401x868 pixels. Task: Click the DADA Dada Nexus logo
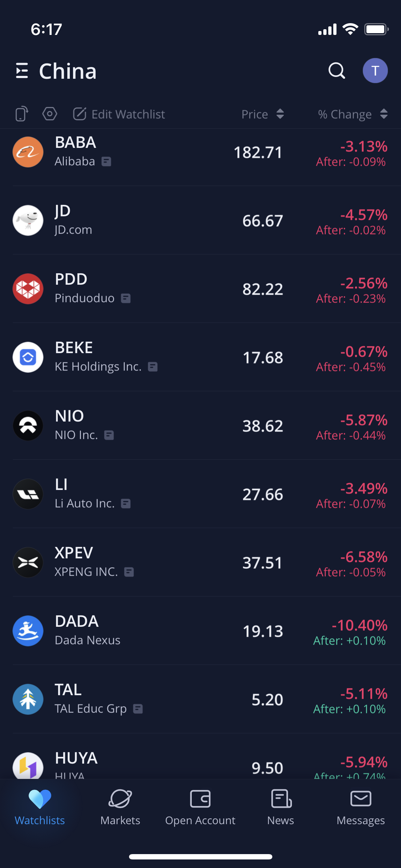point(28,631)
